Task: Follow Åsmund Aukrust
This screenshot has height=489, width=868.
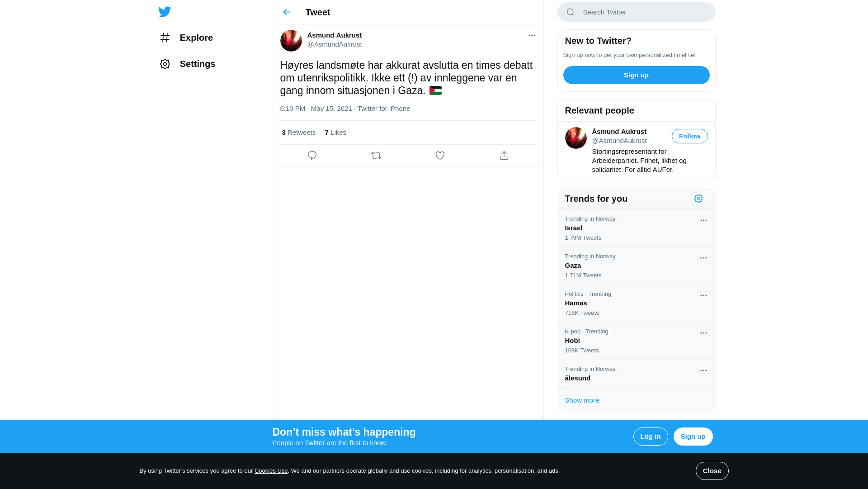Action: coord(689,136)
